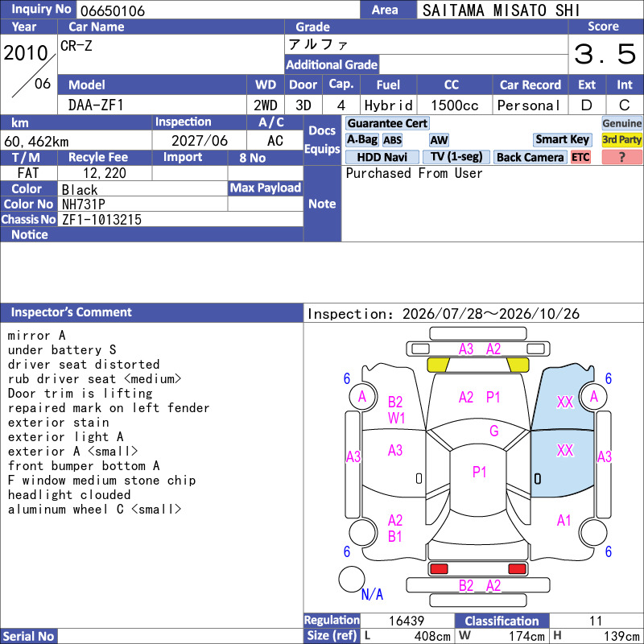
Task: Click the inquiry number 06650106
Action: pyautogui.click(x=113, y=10)
